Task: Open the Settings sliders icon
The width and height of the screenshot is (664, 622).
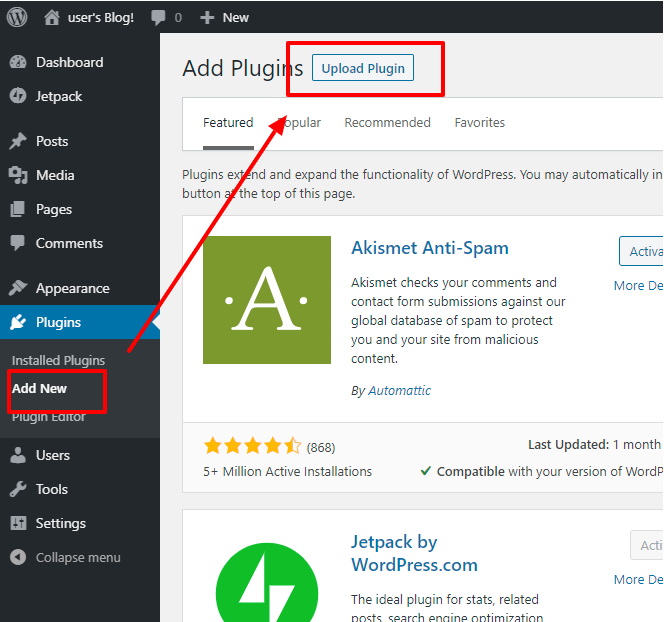Action: click(x=18, y=523)
